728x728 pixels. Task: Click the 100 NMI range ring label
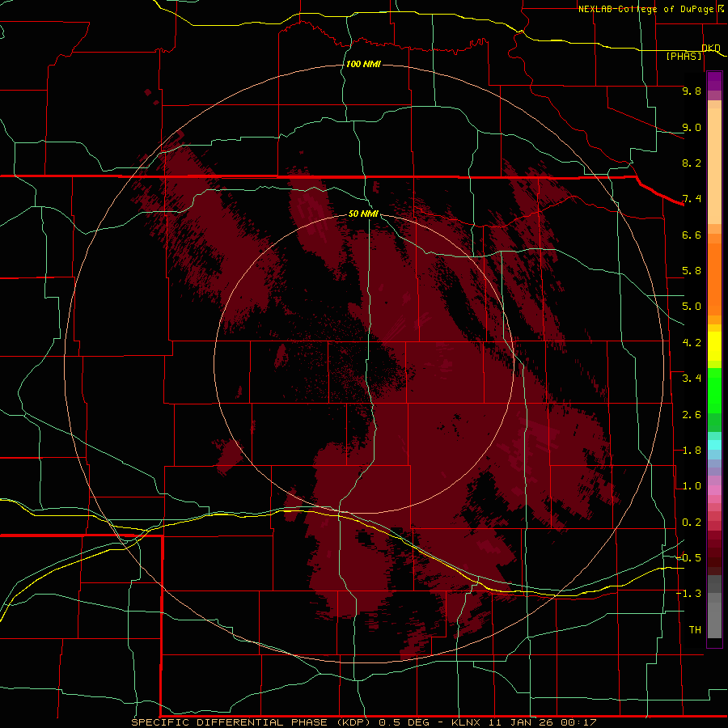[x=363, y=64]
